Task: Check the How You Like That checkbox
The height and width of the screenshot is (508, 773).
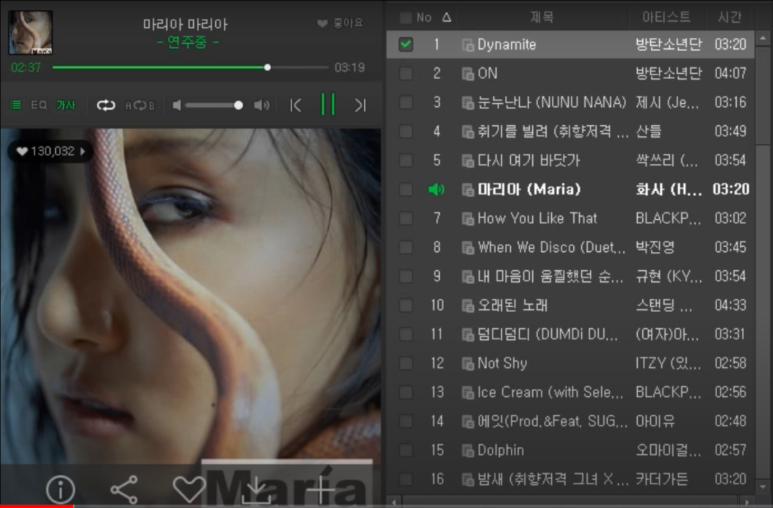Action: click(406, 218)
